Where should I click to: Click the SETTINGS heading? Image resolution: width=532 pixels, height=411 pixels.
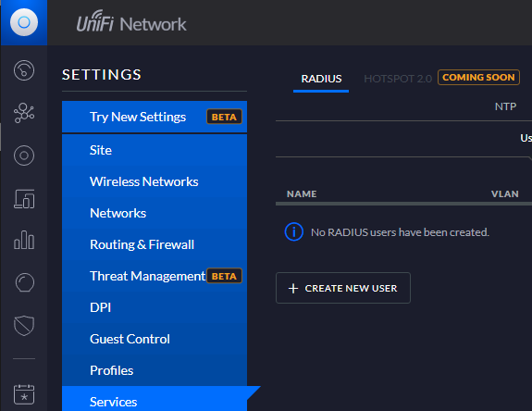click(102, 75)
